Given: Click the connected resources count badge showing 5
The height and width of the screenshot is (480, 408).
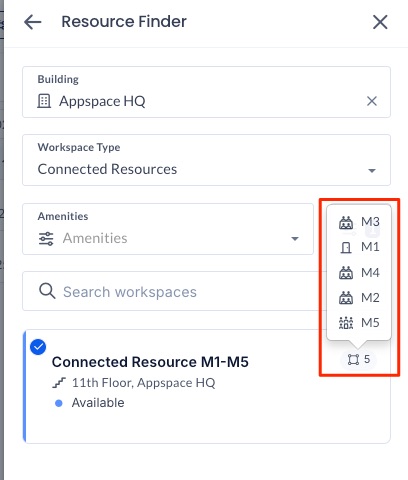Looking at the screenshot, I should 359,359.
